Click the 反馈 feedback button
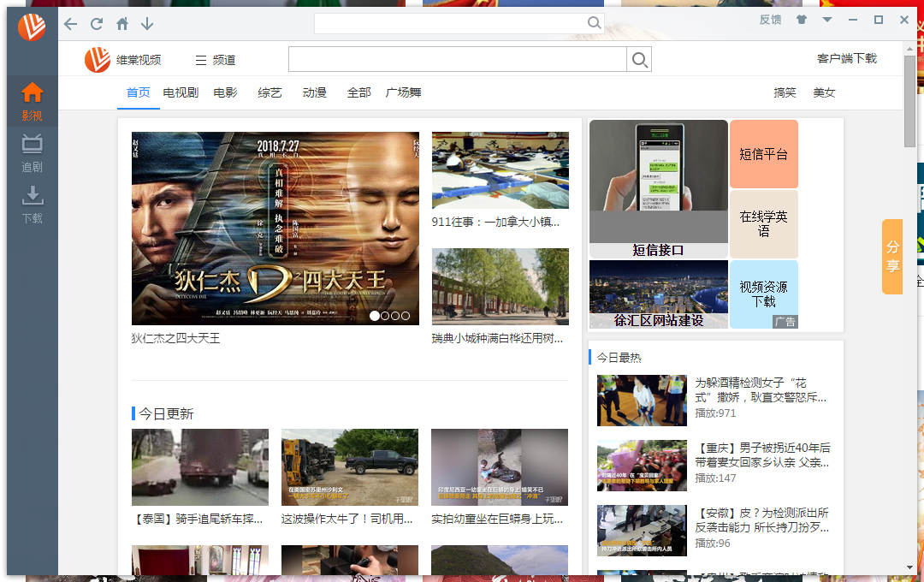 [x=770, y=20]
